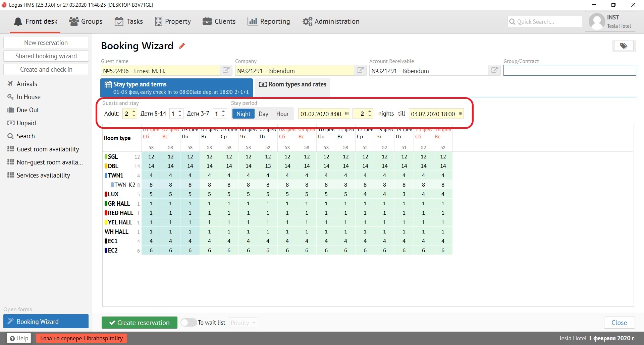
Task: Click the Create reservation button
Action: [140, 323]
